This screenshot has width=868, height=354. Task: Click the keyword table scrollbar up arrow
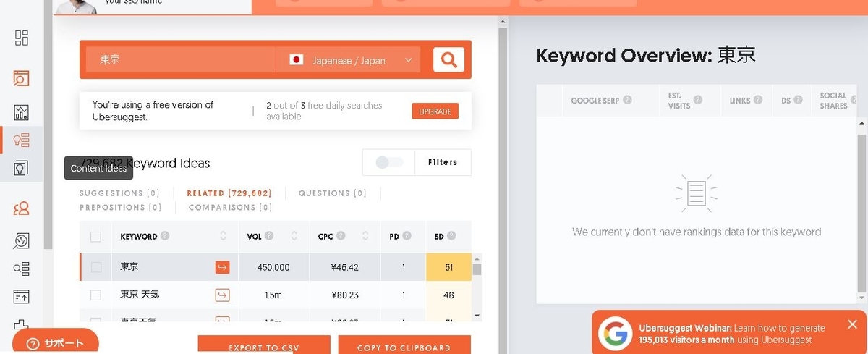477,258
